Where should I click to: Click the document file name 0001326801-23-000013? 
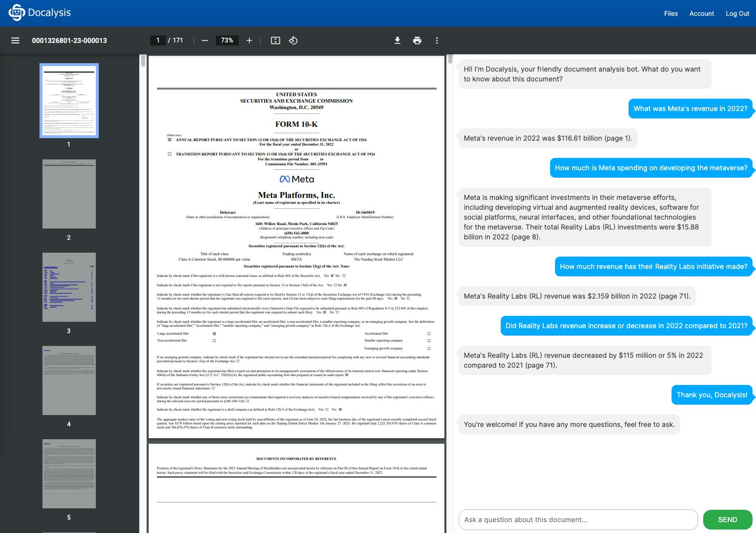click(x=69, y=40)
